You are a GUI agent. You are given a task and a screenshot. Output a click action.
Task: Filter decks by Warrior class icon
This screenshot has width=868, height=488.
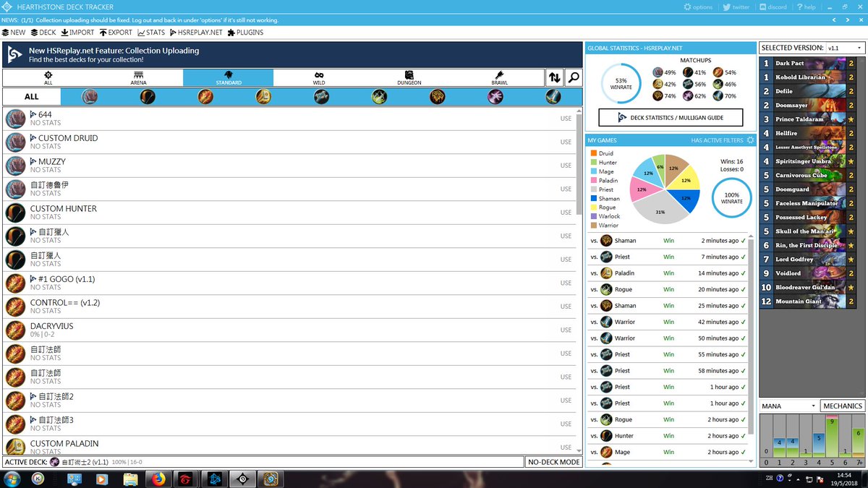tap(553, 96)
